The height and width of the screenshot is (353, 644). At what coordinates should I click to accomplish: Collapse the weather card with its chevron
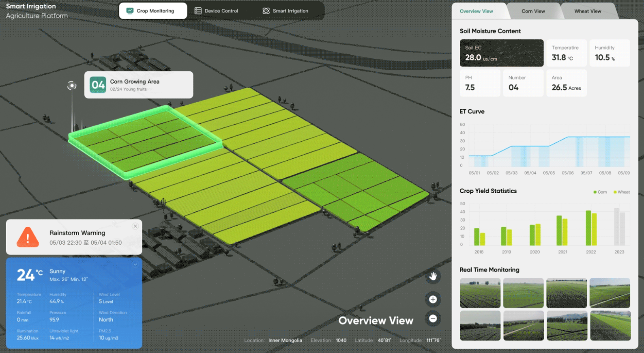click(135, 265)
